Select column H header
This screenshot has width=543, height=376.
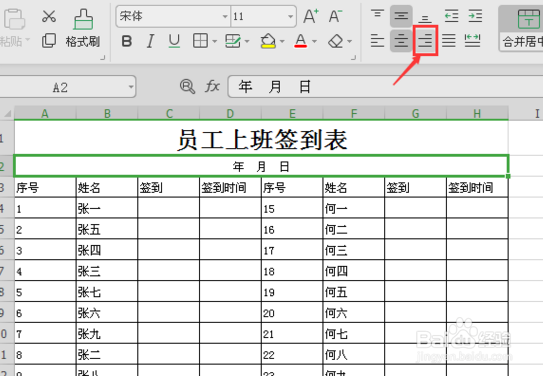478,113
